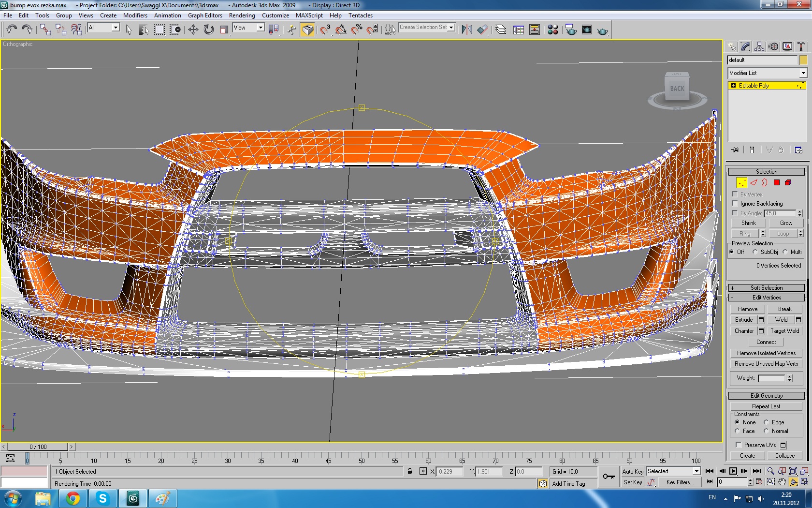Click the Target Weld button
Image resolution: width=812 pixels, height=508 pixels.
pyautogui.click(x=784, y=331)
